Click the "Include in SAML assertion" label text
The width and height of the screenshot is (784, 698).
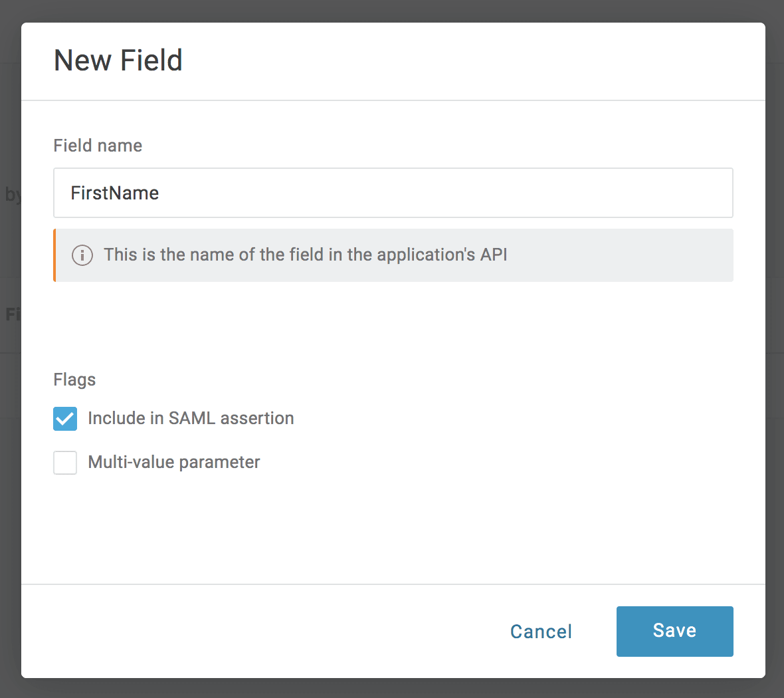pyautogui.click(x=191, y=418)
